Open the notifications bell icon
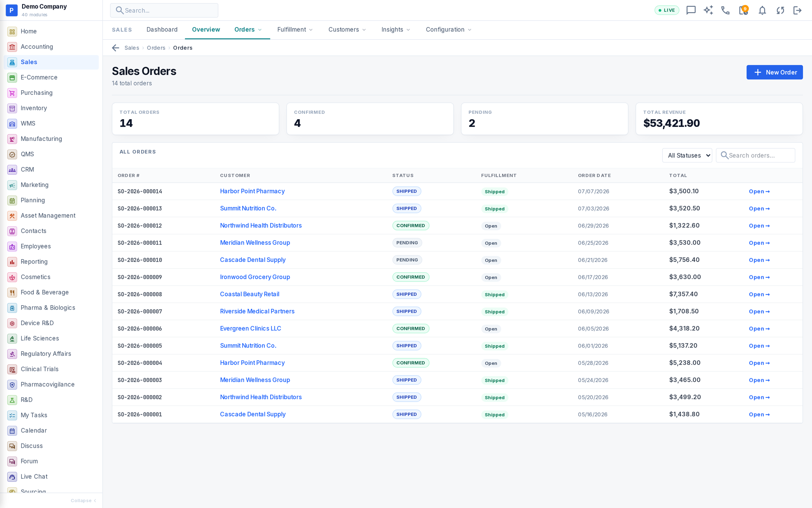This screenshot has height=508, width=812. click(762, 10)
